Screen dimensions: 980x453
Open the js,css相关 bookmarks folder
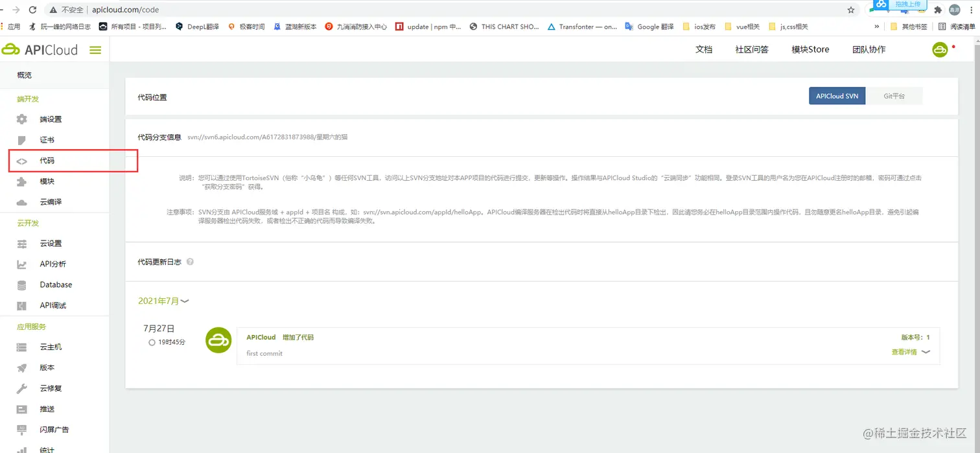[788, 27]
